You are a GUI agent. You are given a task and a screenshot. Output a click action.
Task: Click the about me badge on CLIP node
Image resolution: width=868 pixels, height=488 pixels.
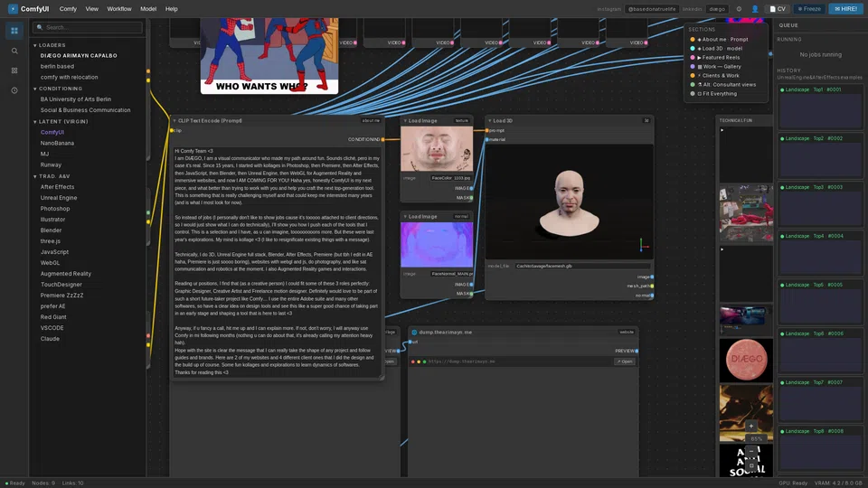371,120
